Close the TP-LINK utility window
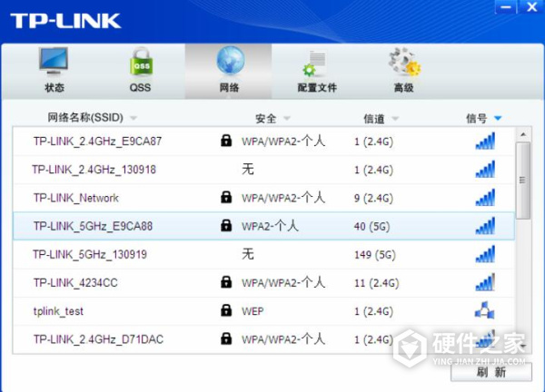The height and width of the screenshot is (392, 545). tap(531, 7)
